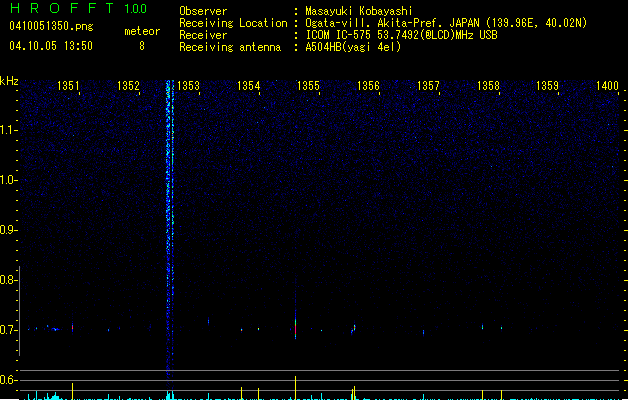The height and width of the screenshot is (400, 629).
Task: Click the 1355 time marker
Action: 308,85
